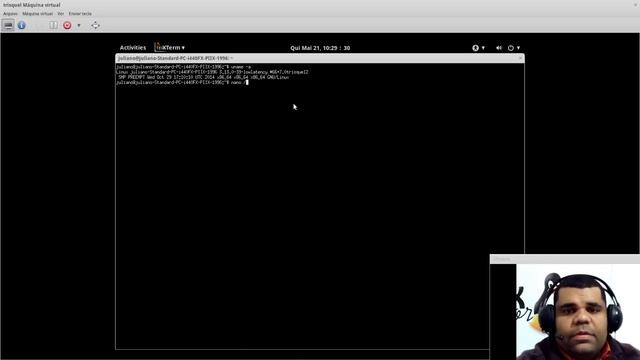The height and width of the screenshot is (360, 640).
Task: Close the XTerm terminal window
Action: coord(520,58)
